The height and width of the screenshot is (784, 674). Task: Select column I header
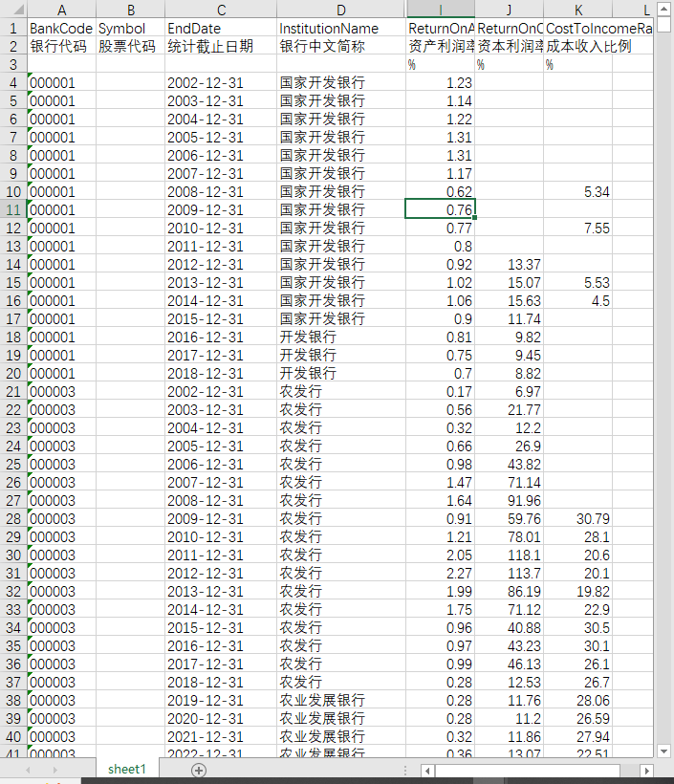click(x=441, y=10)
